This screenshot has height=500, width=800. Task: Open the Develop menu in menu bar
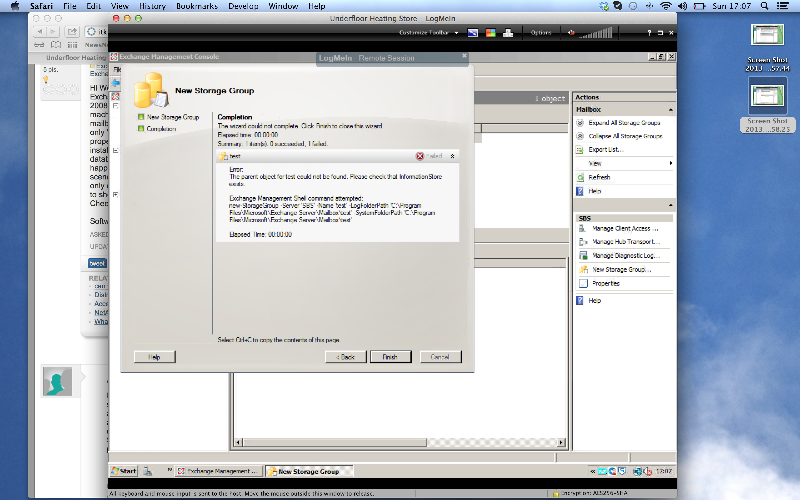click(x=243, y=6)
